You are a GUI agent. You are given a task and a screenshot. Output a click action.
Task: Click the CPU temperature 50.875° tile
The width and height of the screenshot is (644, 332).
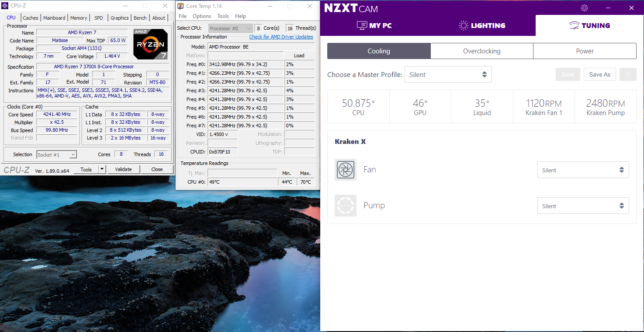pos(358,107)
